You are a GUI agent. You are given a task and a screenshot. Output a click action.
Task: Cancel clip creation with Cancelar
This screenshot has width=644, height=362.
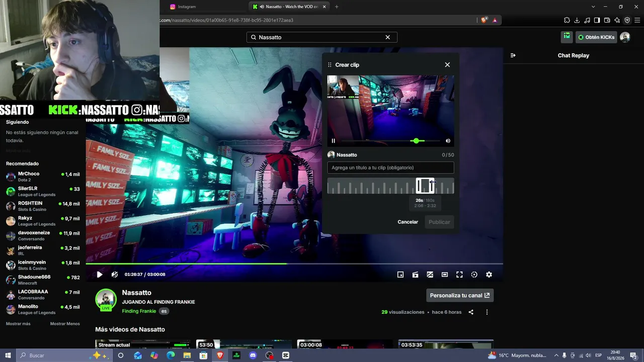[x=408, y=222]
